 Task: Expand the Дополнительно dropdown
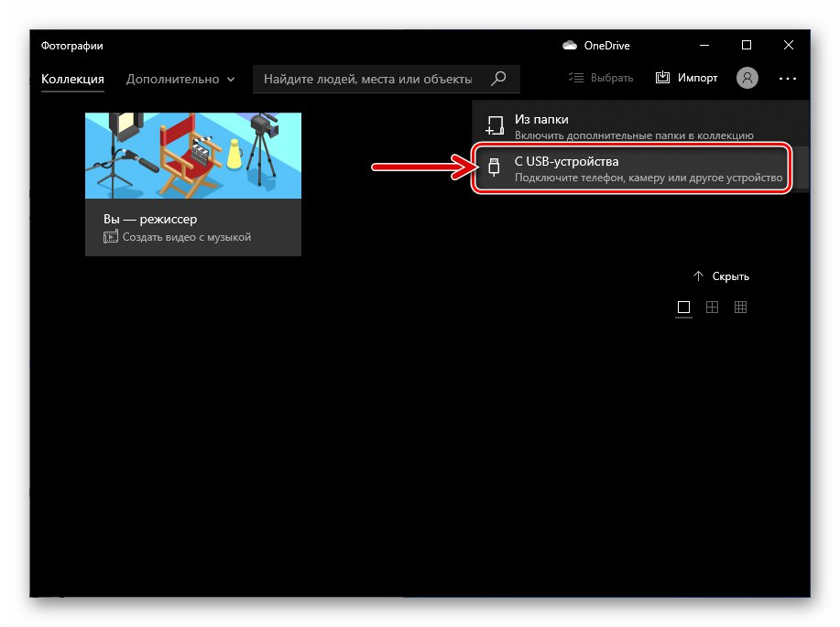click(x=180, y=79)
